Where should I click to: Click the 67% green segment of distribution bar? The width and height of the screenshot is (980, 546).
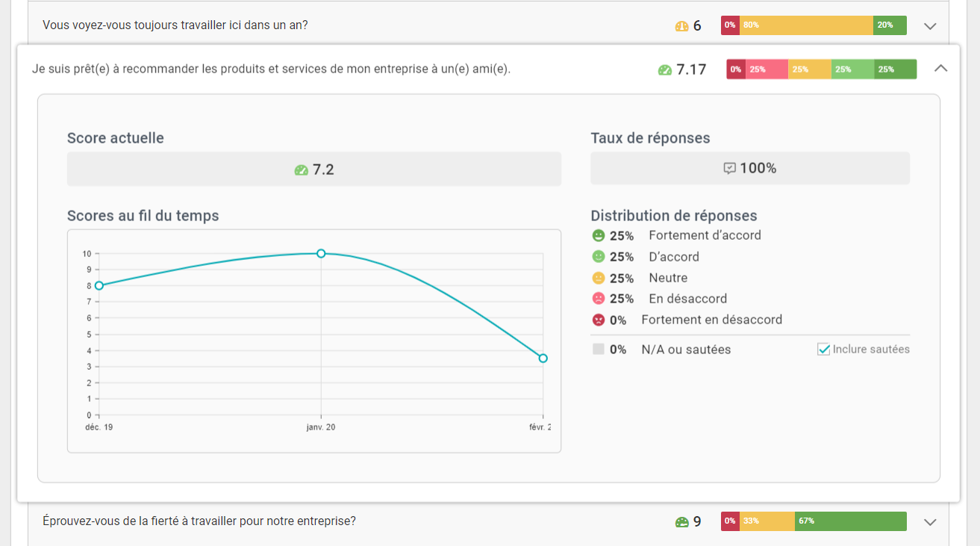point(850,521)
